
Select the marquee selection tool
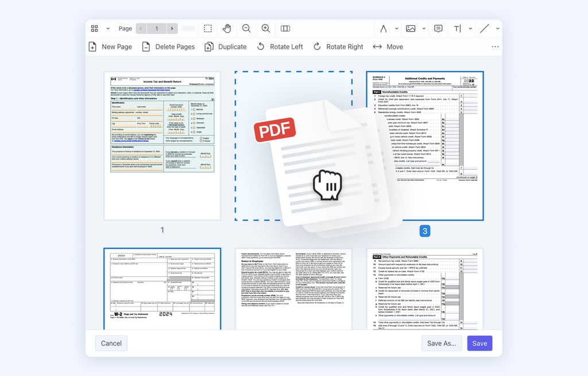tap(208, 28)
